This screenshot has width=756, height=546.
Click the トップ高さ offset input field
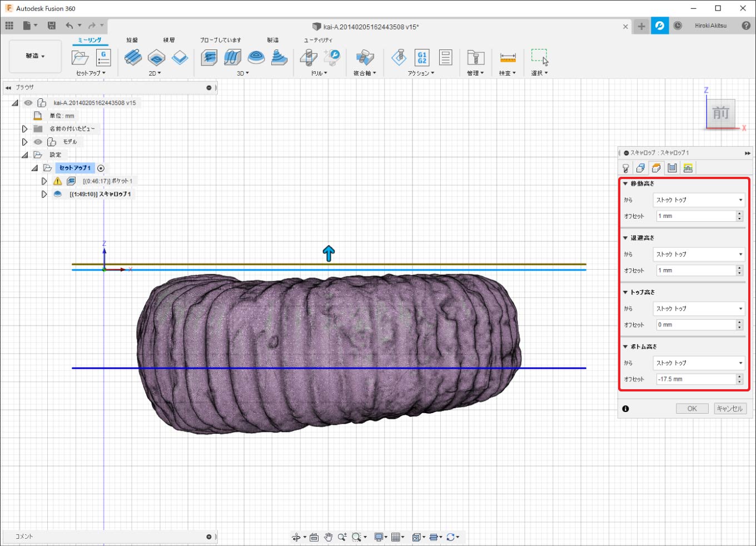(695, 325)
